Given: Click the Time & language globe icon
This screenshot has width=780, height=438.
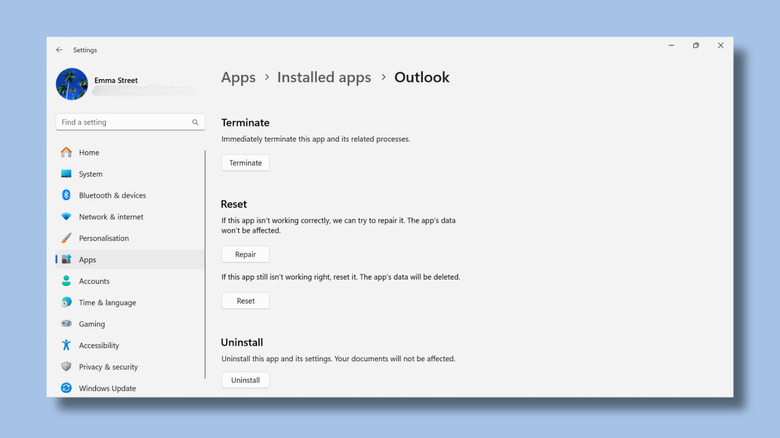Looking at the screenshot, I should tap(66, 302).
